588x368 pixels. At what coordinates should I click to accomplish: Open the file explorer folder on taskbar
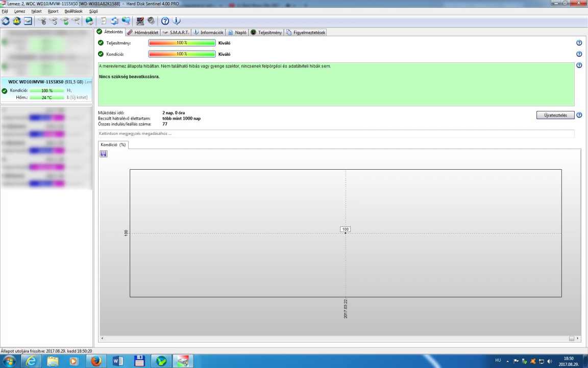click(x=53, y=361)
